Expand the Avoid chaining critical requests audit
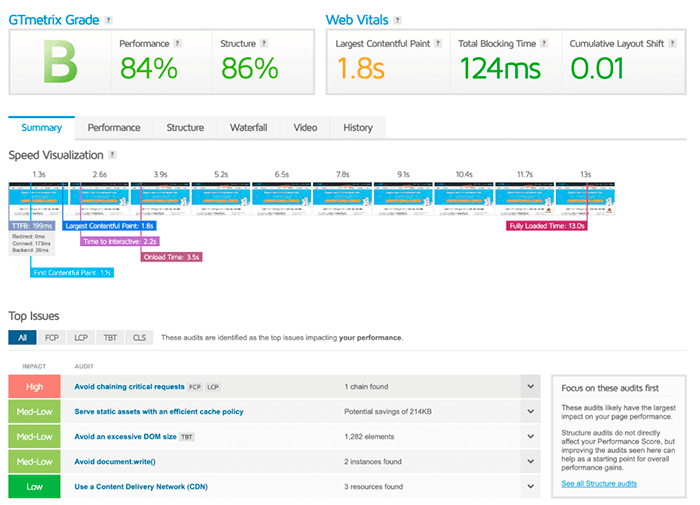 click(530, 387)
